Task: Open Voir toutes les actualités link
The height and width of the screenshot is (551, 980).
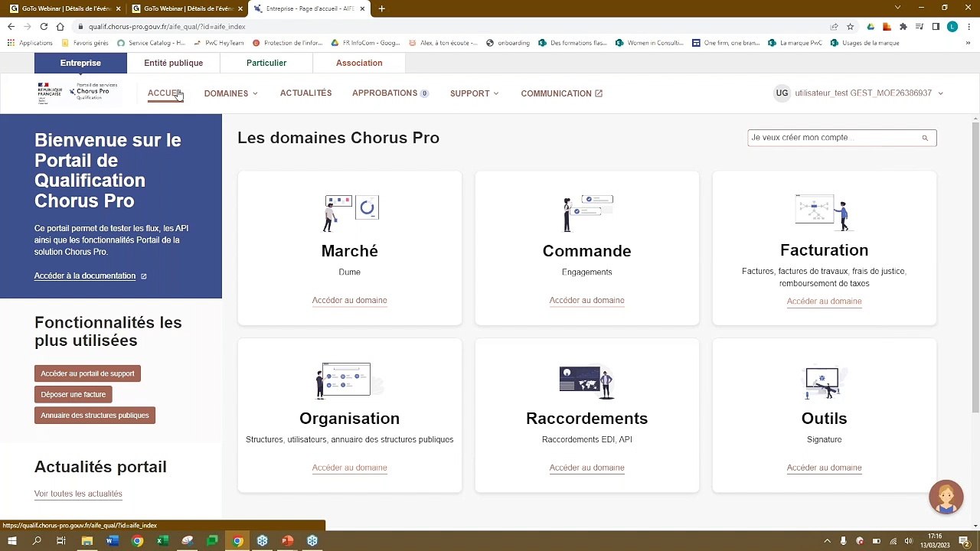Action: (x=78, y=494)
